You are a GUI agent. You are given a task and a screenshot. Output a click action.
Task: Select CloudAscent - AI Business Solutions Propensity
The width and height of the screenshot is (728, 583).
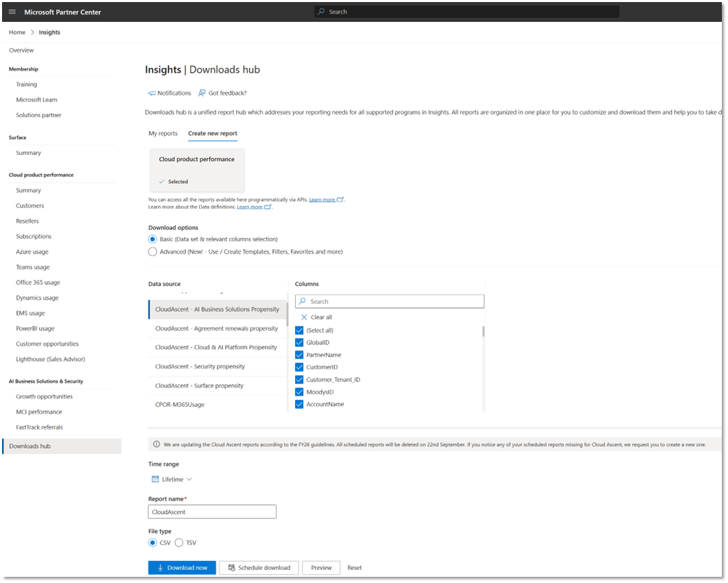218,309
